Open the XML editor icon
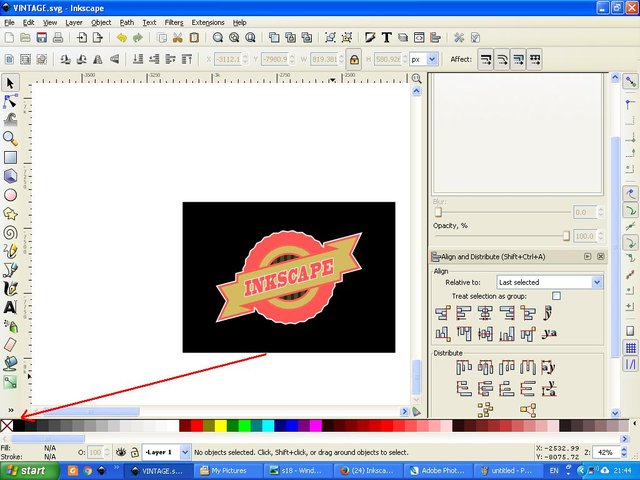The height and width of the screenshot is (480, 640). 419,38
